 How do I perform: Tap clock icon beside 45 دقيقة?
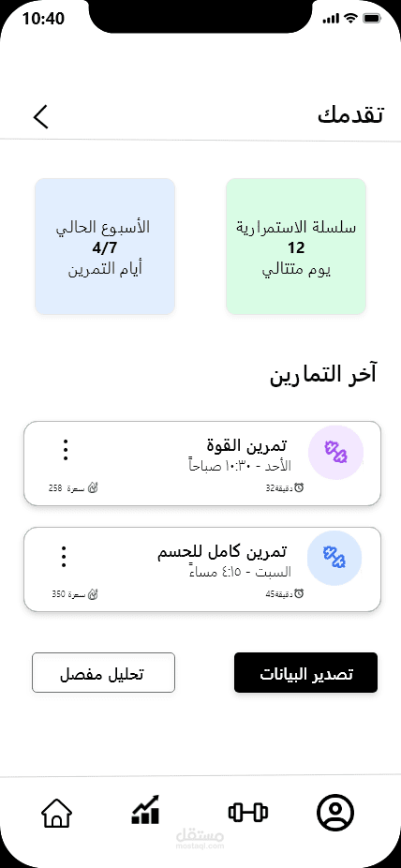(x=300, y=594)
